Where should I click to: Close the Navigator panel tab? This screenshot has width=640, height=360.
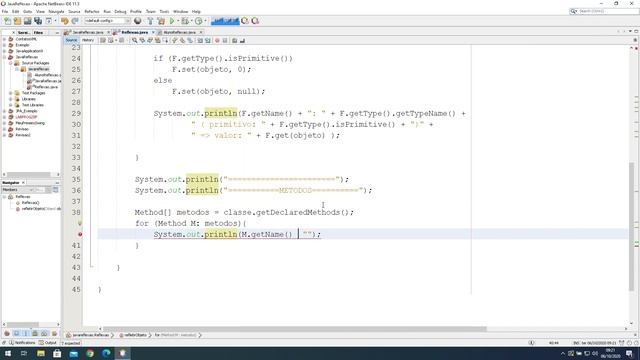[23, 182]
